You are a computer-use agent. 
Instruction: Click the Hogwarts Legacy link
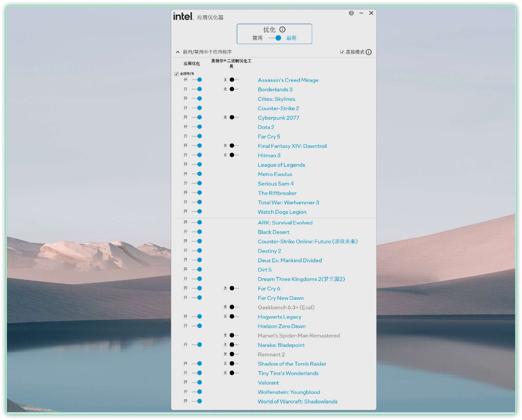pos(279,317)
